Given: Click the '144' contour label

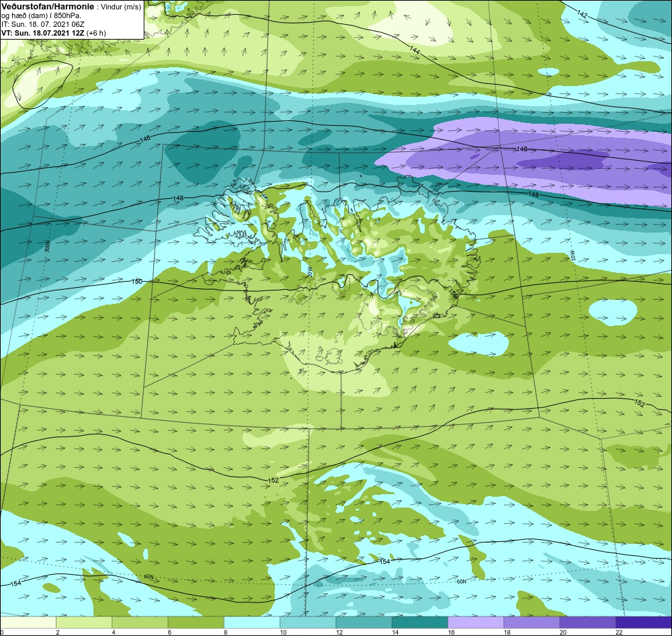Looking at the screenshot, I should (x=415, y=50).
